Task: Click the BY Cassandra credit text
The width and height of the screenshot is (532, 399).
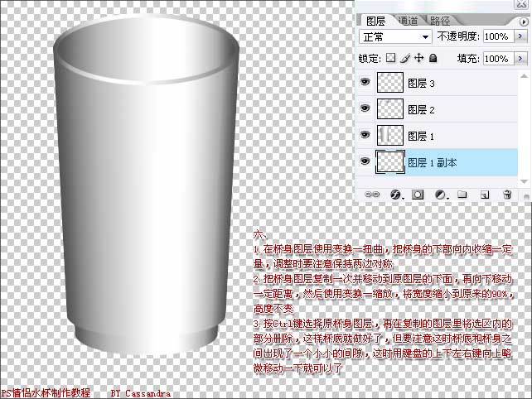Action: click(x=140, y=393)
